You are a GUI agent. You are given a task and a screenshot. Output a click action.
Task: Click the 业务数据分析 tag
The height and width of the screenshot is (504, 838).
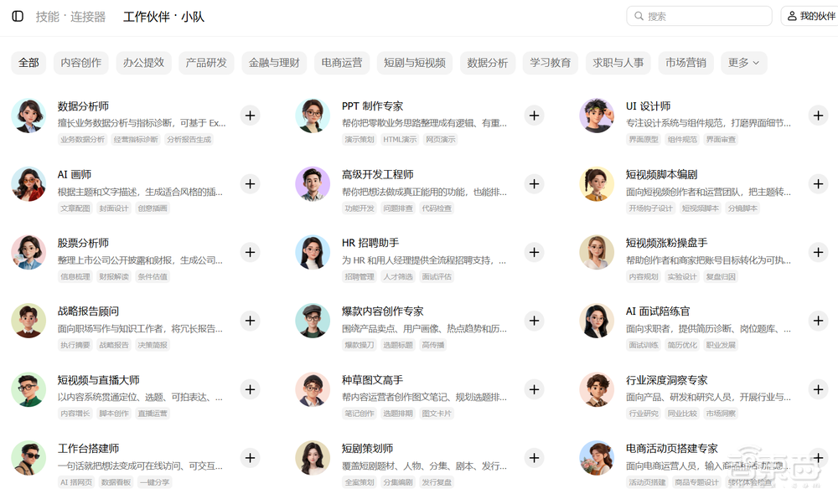(x=82, y=139)
